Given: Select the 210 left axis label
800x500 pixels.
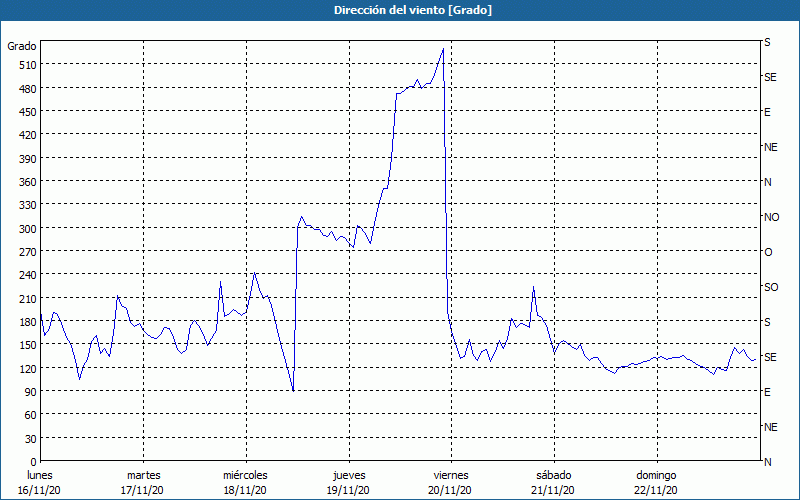Looking at the screenshot, I should (x=28, y=298).
